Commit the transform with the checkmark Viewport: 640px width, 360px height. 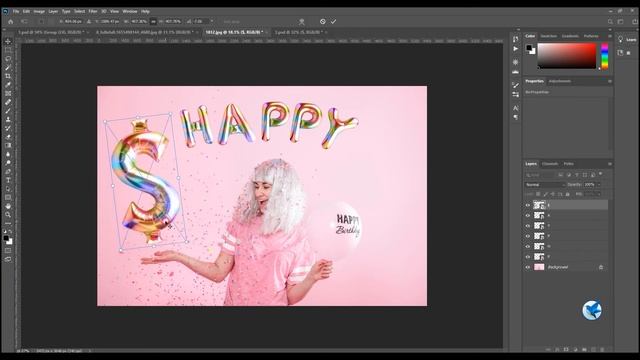coord(333,22)
